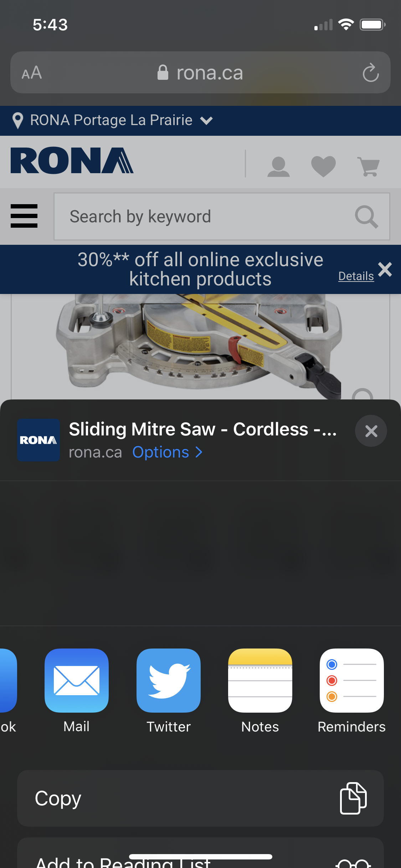The width and height of the screenshot is (401, 868).
Task: Tap the Mail share icon
Action: [x=77, y=680]
